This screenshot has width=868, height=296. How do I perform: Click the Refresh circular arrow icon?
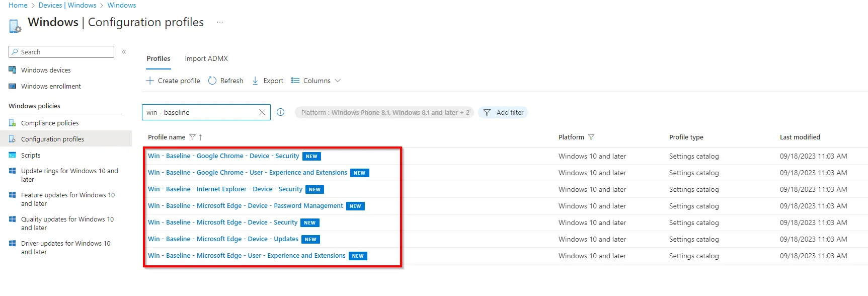pyautogui.click(x=212, y=81)
